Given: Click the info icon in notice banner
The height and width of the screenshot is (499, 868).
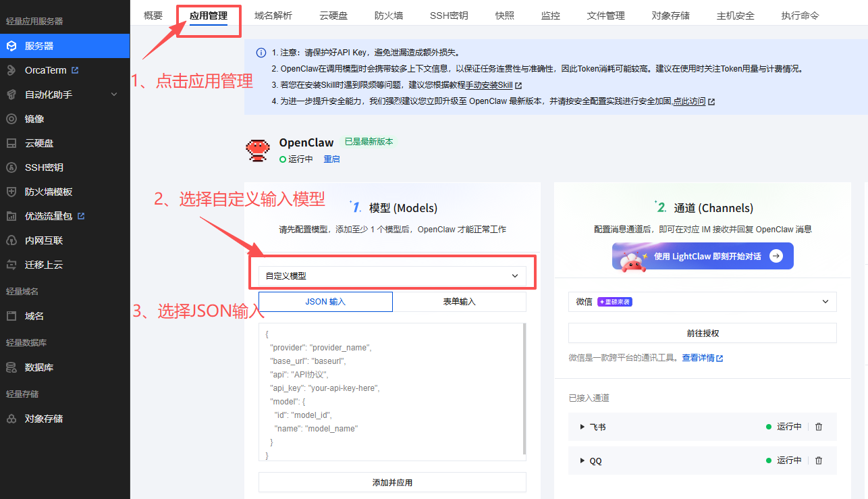Looking at the screenshot, I should (x=261, y=53).
